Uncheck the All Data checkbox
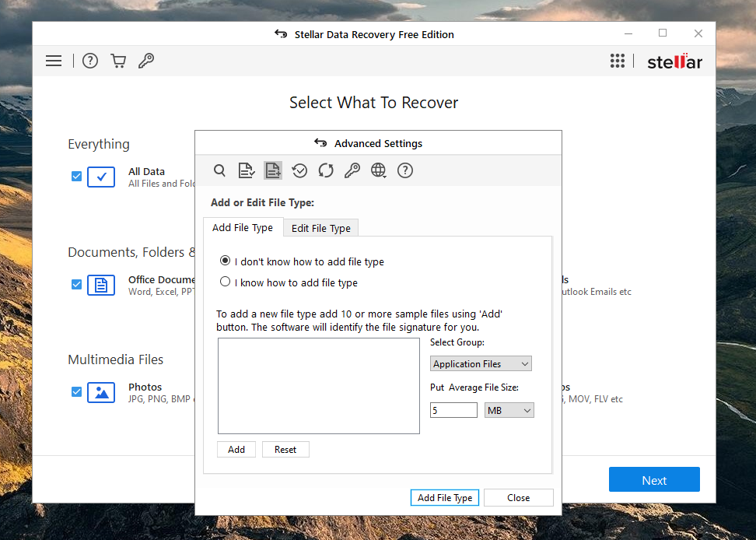756x540 pixels. [76, 177]
